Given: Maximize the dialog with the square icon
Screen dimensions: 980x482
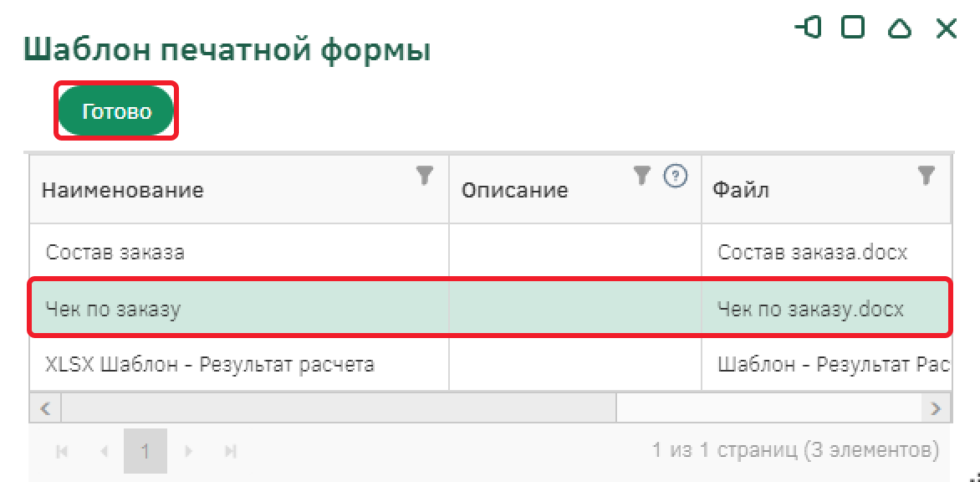Looking at the screenshot, I should tap(853, 28).
